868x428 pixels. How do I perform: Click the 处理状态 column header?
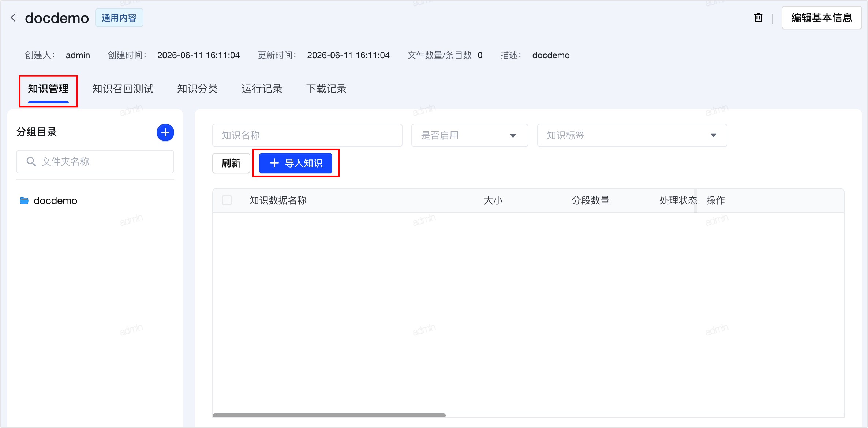678,200
